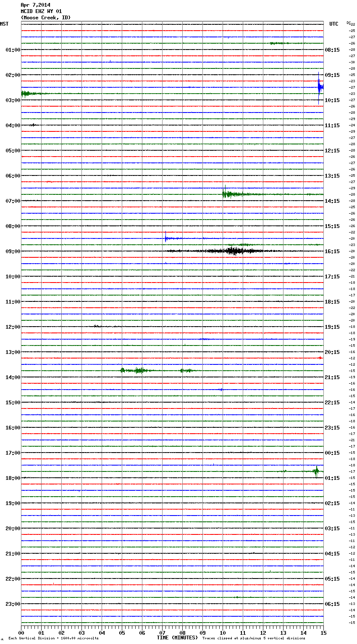
Task: Click the date label "Apr 7,2014"
Action: point(35,5)
